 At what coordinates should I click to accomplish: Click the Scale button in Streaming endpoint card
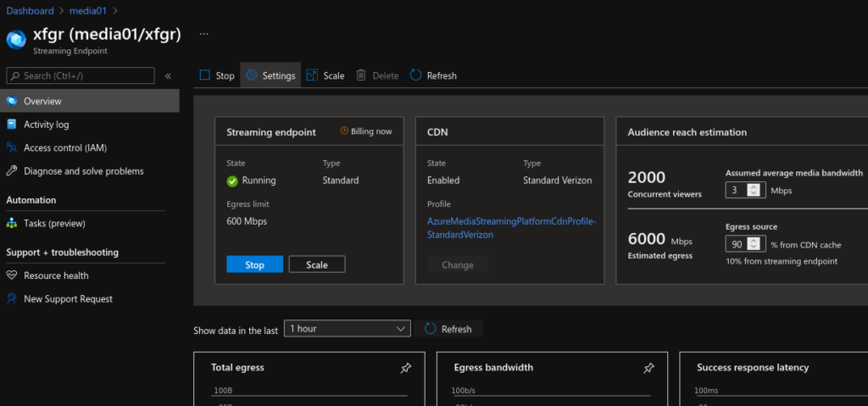pos(317,264)
